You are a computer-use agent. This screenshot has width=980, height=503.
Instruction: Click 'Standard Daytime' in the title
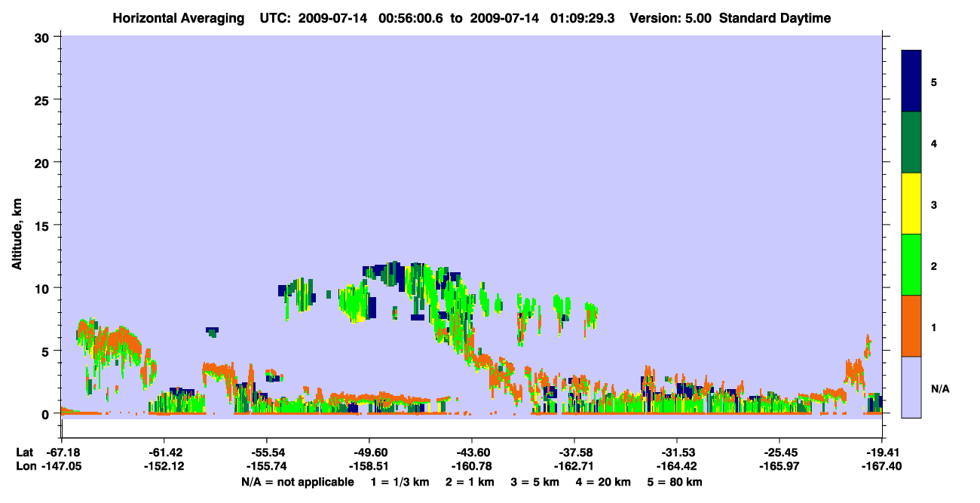coord(775,18)
